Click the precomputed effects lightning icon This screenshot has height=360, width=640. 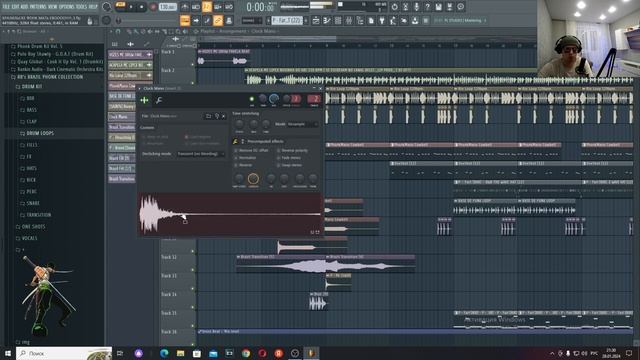tap(235, 141)
